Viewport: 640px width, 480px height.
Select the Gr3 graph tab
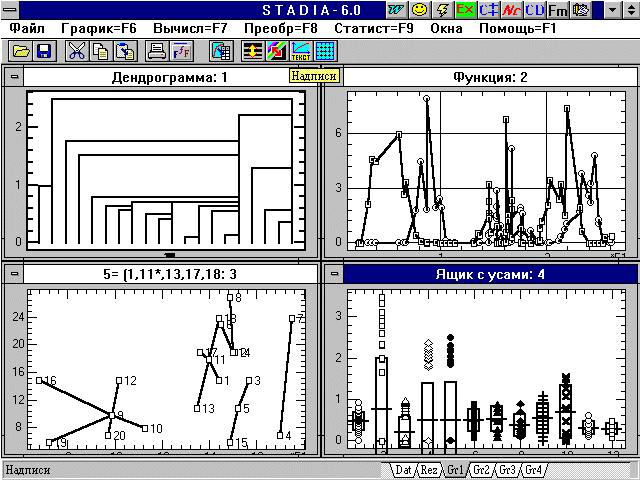point(508,469)
